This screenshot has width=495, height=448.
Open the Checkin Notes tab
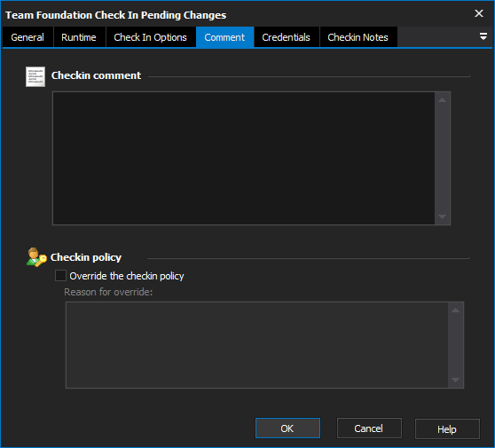[x=358, y=37]
